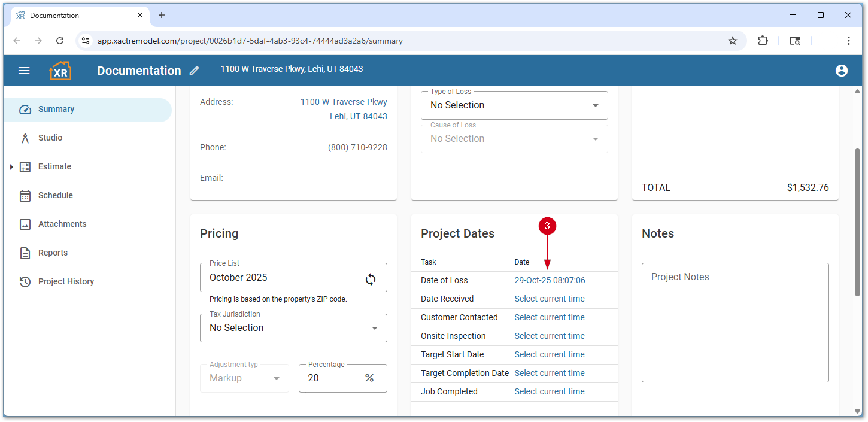This screenshot has height=422, width=868.
Task: Open the browser extensions puzzle icon
Action: [x=763, y=41]
